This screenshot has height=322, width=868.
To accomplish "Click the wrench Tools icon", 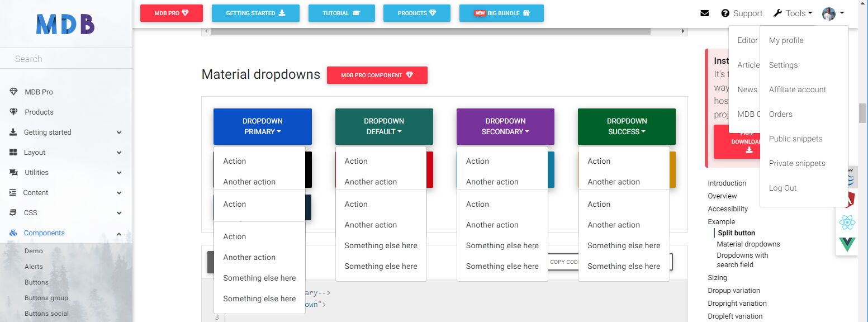I will [777, 13].
